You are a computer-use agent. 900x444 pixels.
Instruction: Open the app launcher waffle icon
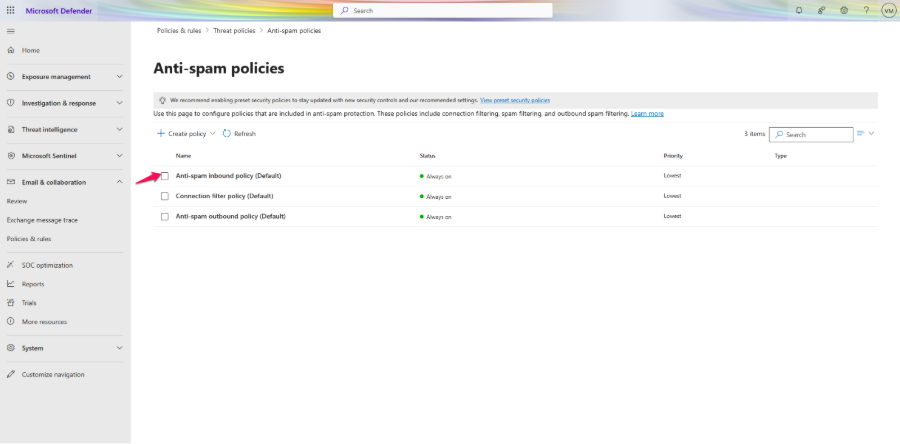pyautogui.click(x=11, y=10)
